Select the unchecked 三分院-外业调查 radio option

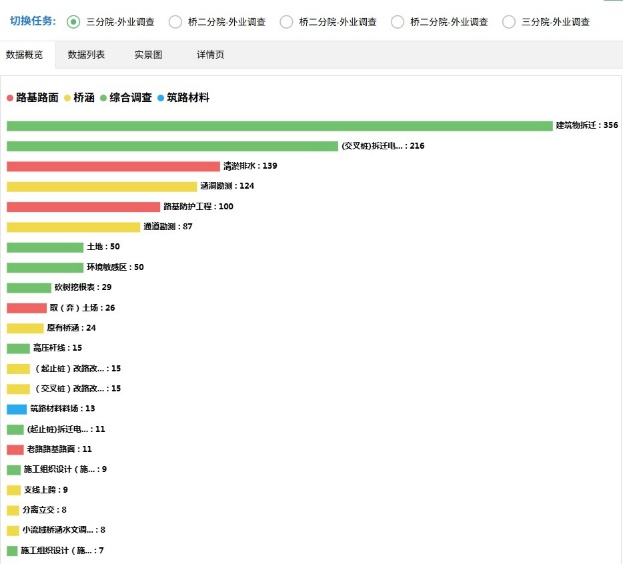coord(510,21)
